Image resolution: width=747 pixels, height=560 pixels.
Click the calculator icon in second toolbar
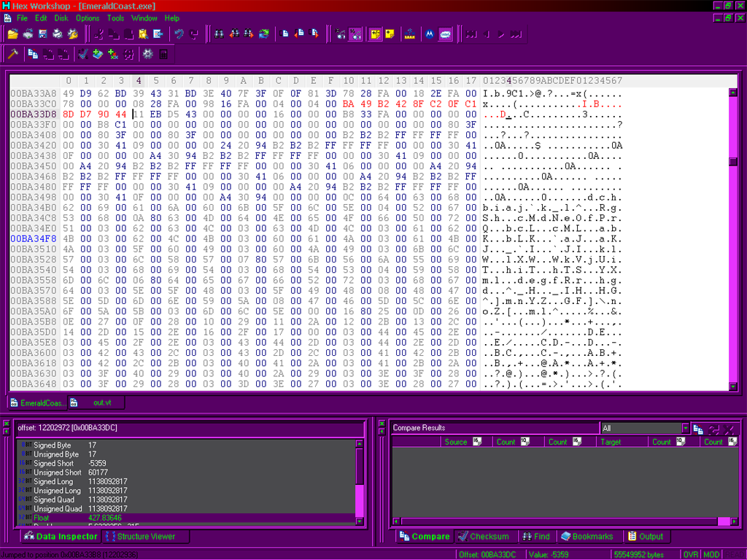pyautogui.click(x=163, y=54)
